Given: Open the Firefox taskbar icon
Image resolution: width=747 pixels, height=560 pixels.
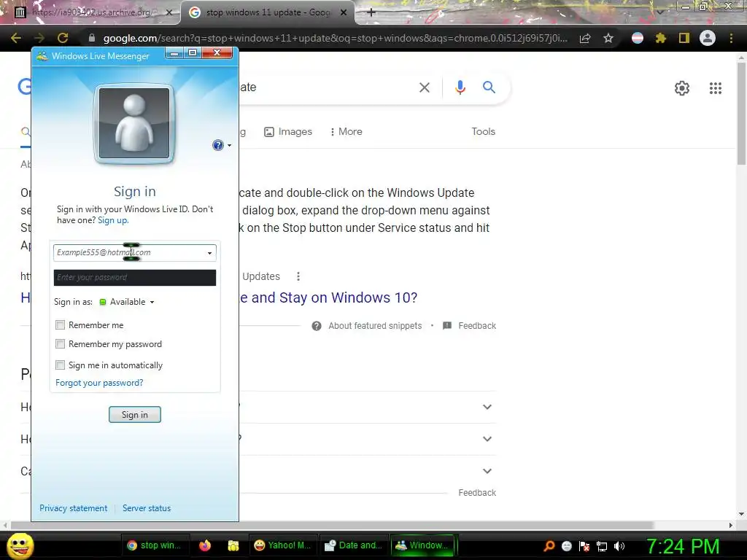Looking at the screenshot, I should (x=205, y=545).
